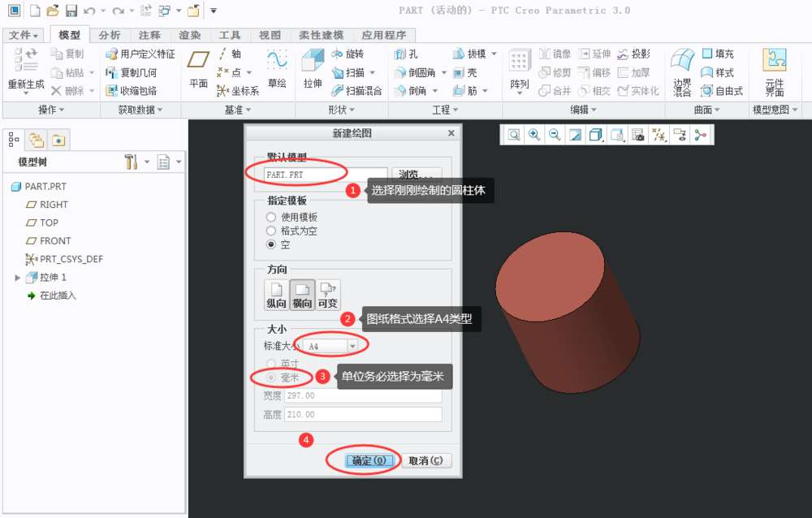The height and width of the screenshot is (518, 812).
Task: Select the RIGHT datum plane in tree
Action: [47, 205]
